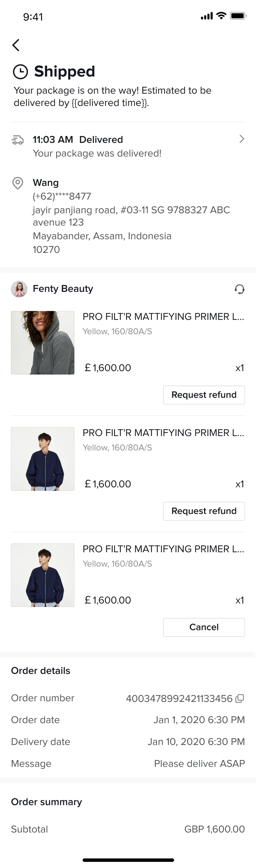Request refund for the grey hoodie item
This screenshot has height=868, width=256.
pyautogui.click(x=204, y=395)
